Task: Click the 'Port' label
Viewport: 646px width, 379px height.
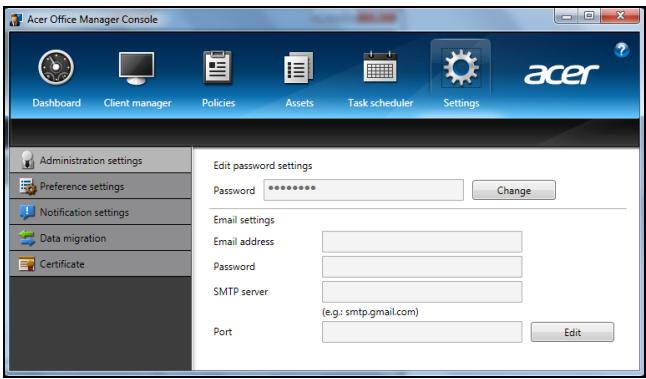Action: click(223, 332)
